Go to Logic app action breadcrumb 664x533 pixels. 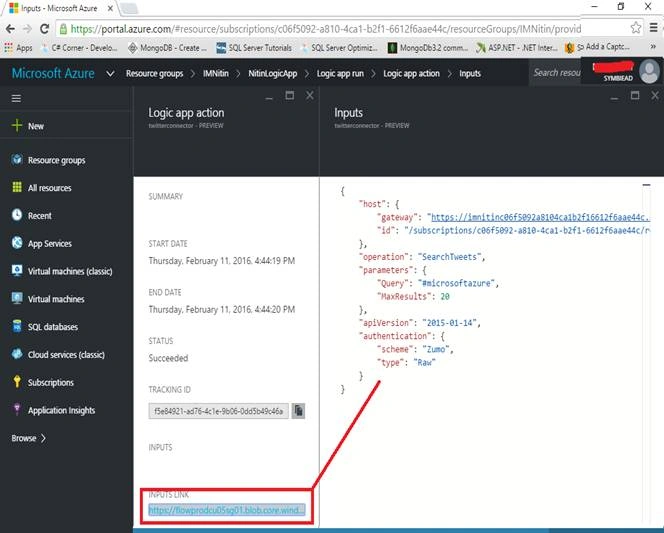411,74
